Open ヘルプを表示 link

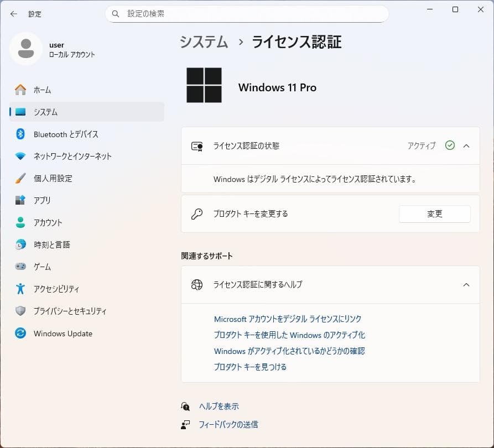coord(219,407)
